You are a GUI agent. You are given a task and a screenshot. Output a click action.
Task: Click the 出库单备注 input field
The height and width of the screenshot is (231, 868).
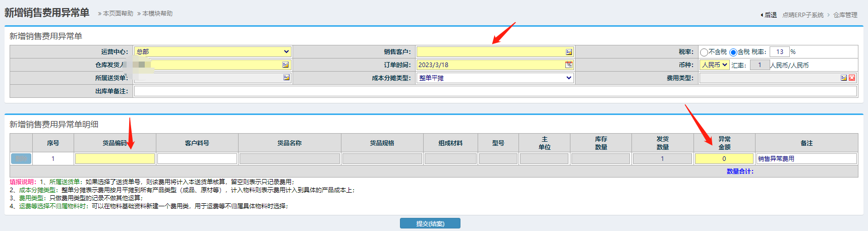pyautogui.click(x=495, y=91)
